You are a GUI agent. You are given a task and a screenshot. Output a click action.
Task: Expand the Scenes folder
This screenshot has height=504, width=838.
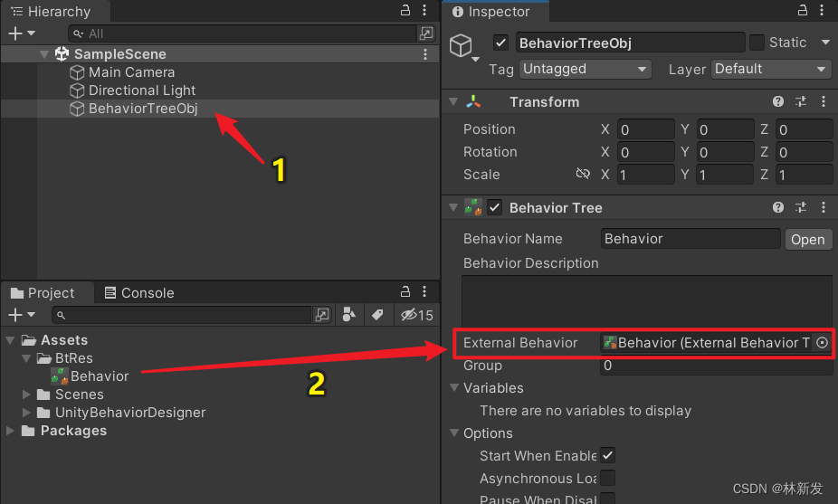pos(25,395)
